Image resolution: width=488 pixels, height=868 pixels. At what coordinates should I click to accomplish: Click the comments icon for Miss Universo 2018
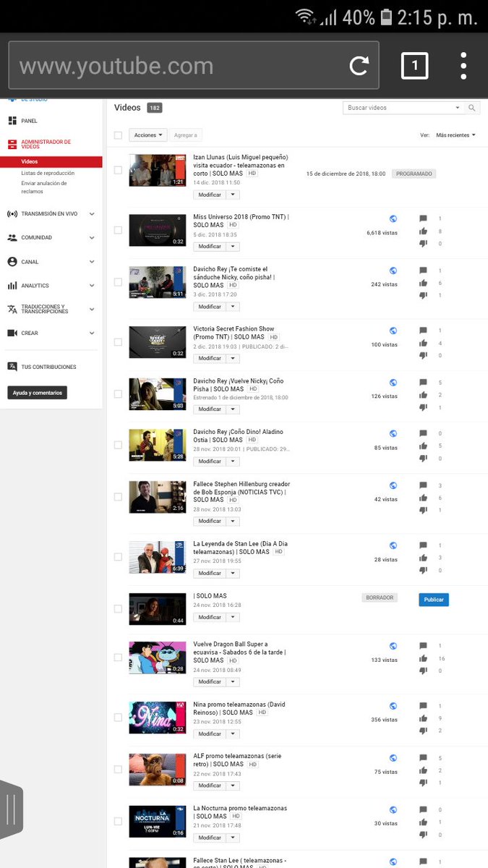(x=423, y=218)
